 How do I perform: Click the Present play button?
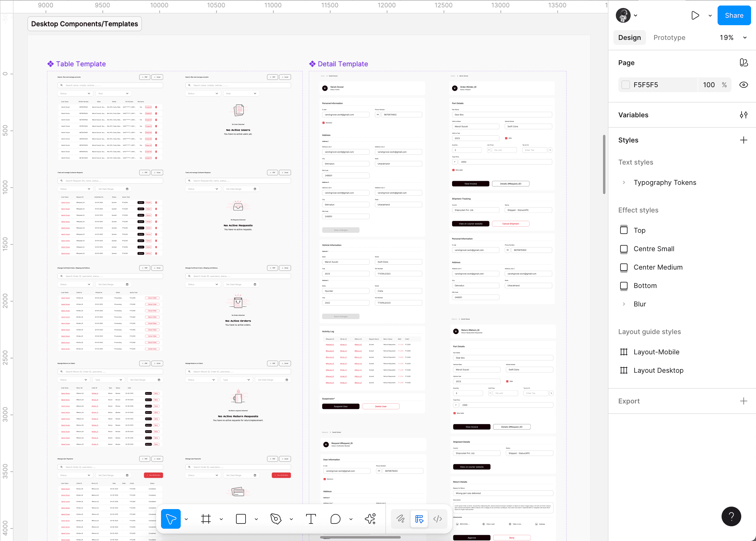tap(695, 15)
